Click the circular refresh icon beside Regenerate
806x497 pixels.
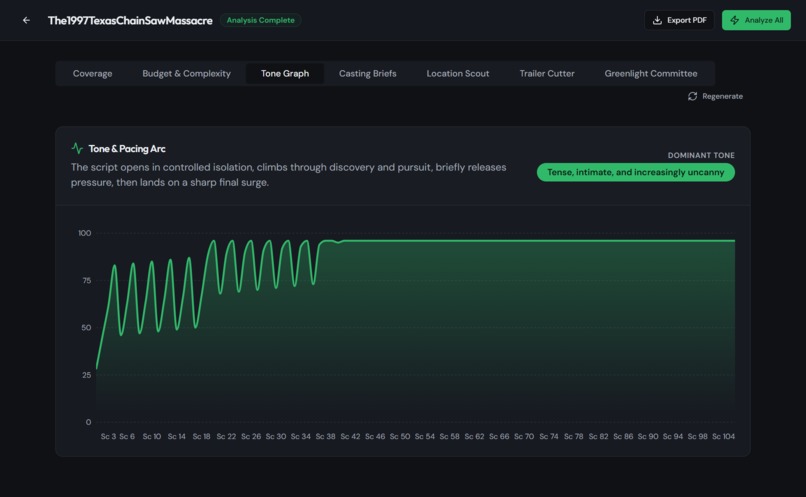click(x=692, y=96)
